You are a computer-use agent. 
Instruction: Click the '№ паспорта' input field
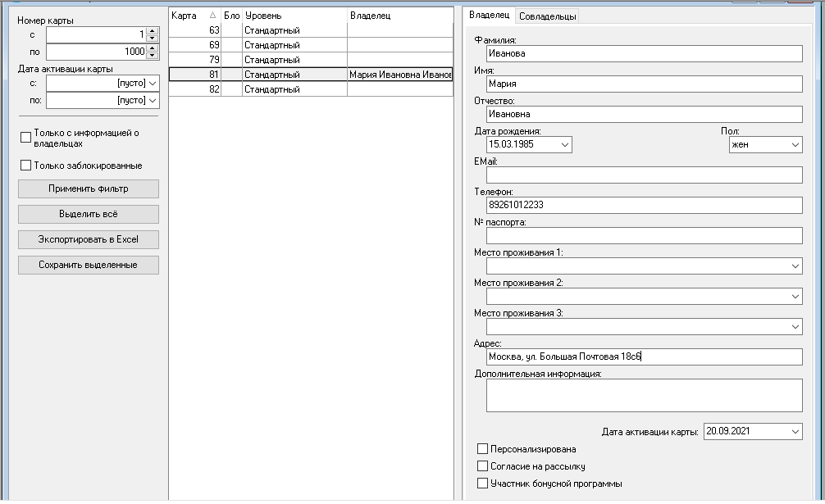tap(645, 235)
